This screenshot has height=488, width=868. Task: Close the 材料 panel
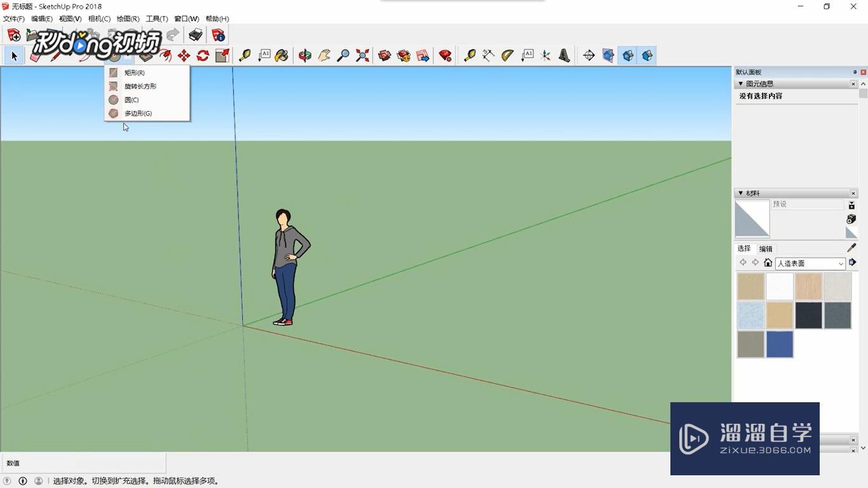click(853, 193)
